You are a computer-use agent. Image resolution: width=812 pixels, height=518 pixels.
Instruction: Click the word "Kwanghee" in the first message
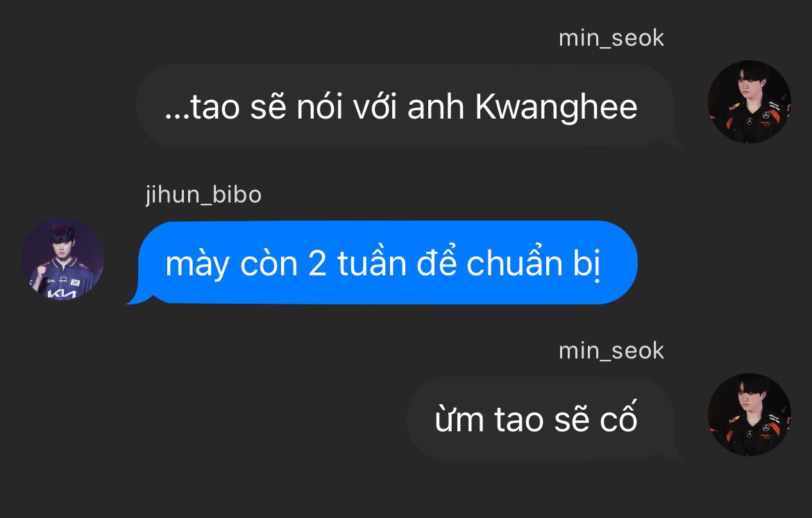[x=556, y=107]
